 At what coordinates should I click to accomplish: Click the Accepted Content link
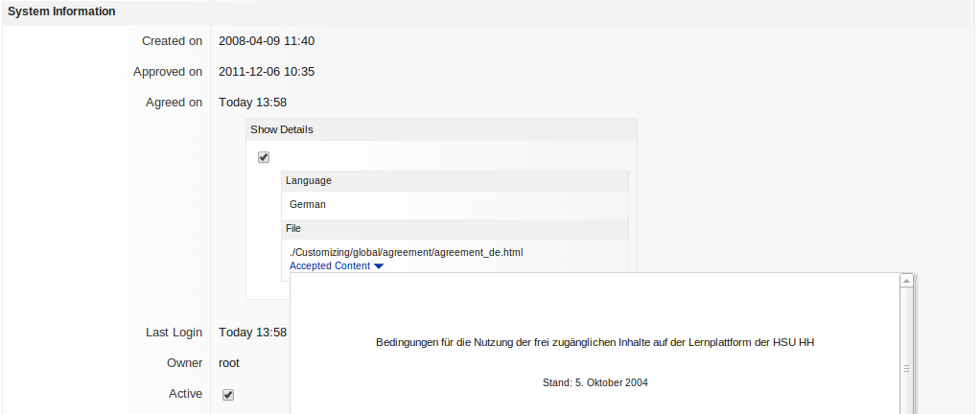329,266
